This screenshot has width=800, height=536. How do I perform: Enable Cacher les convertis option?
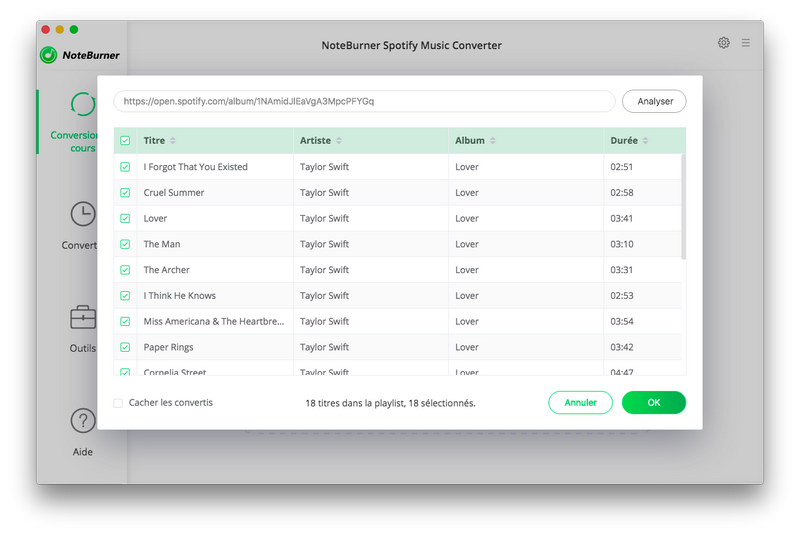coord(118,403)
